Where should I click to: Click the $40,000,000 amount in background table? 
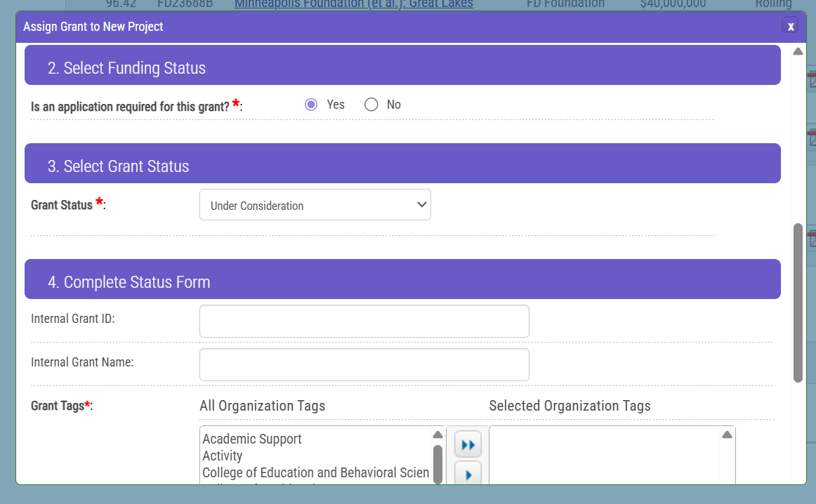tap(673, 4)
